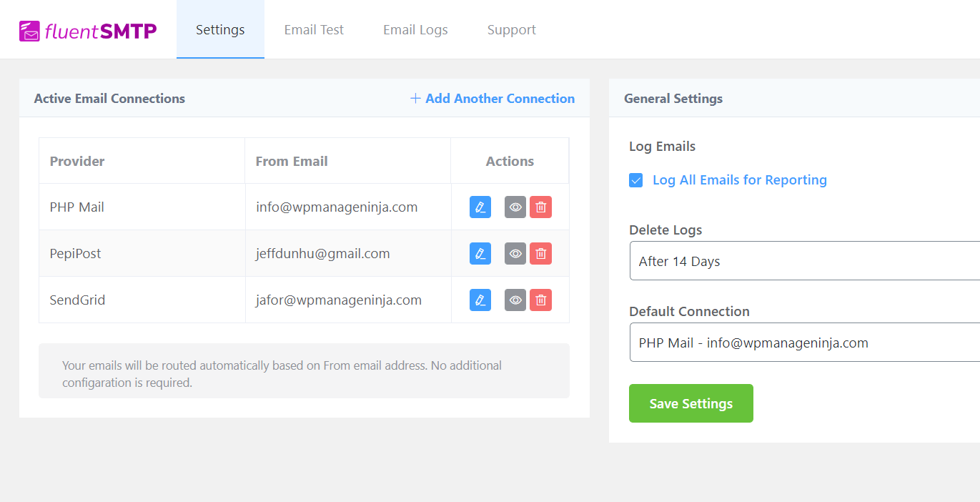Toggle Log All Emails for Reporting checkbox

coord(635,180)
